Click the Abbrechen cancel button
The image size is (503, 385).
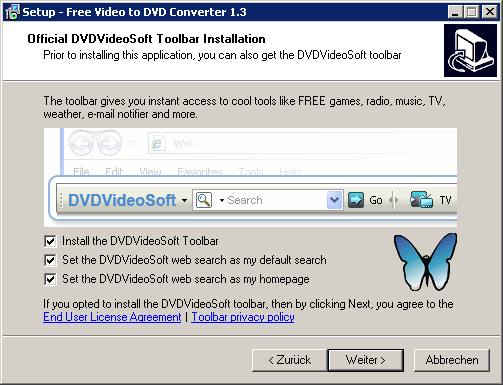click(452, 360)
